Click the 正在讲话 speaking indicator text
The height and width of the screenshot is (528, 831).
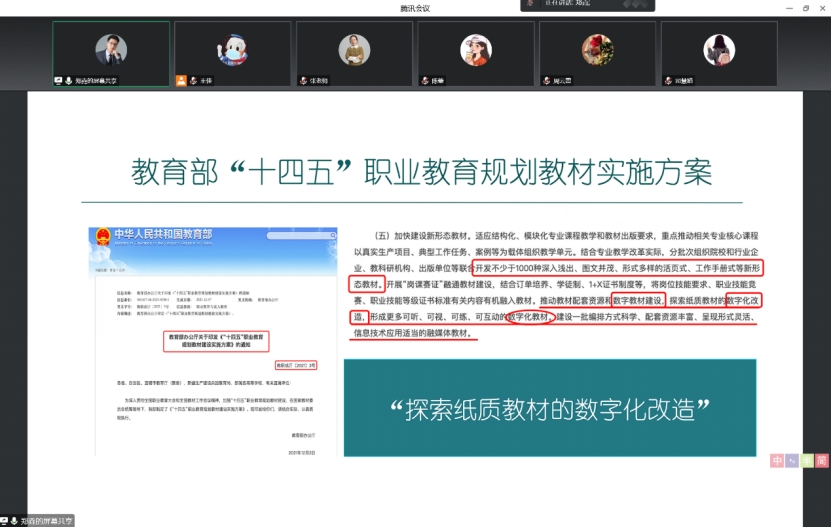[x=568, y=3]
